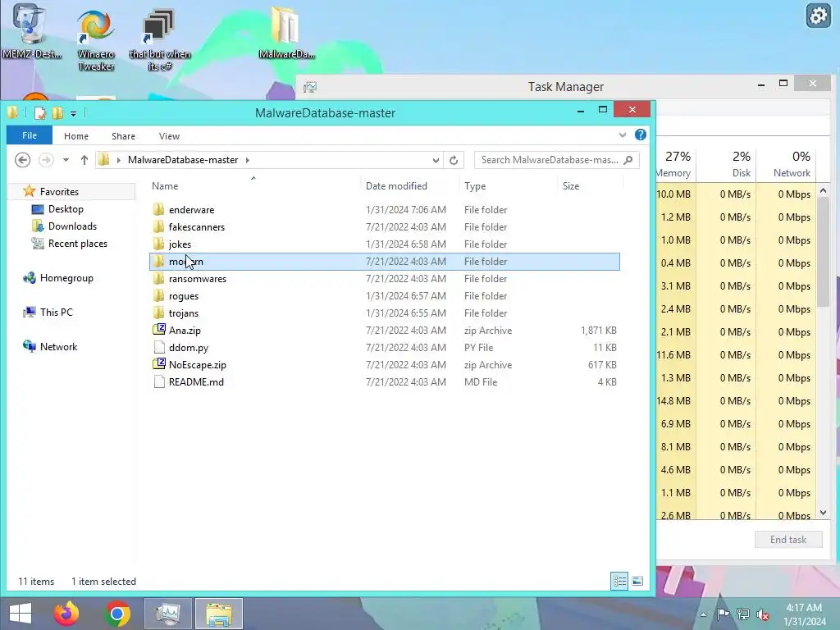Go back using the Back arrow
Viewport: 840px width, 630px height.
(x=22, y=160)
